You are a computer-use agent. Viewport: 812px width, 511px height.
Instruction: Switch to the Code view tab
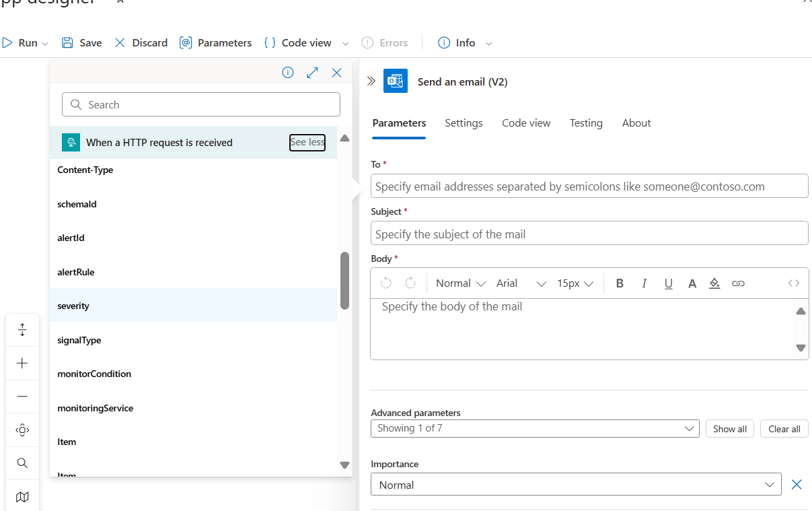(x=526, y=123)
